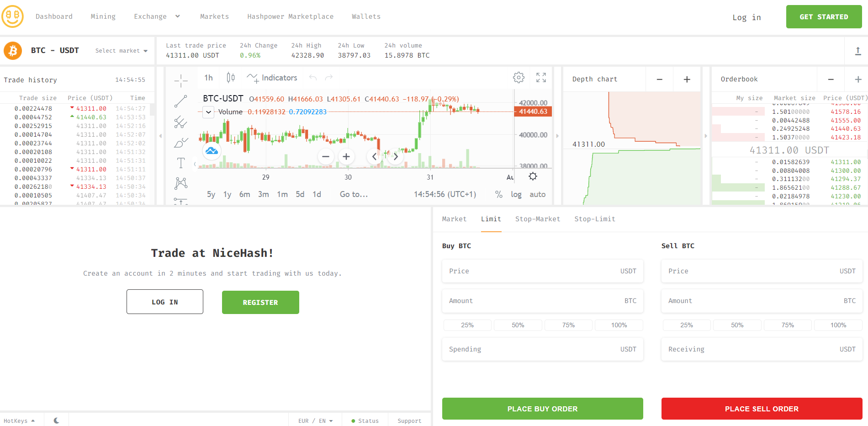Click the orange Bitcoin coin icon

[x=13, y=50]
